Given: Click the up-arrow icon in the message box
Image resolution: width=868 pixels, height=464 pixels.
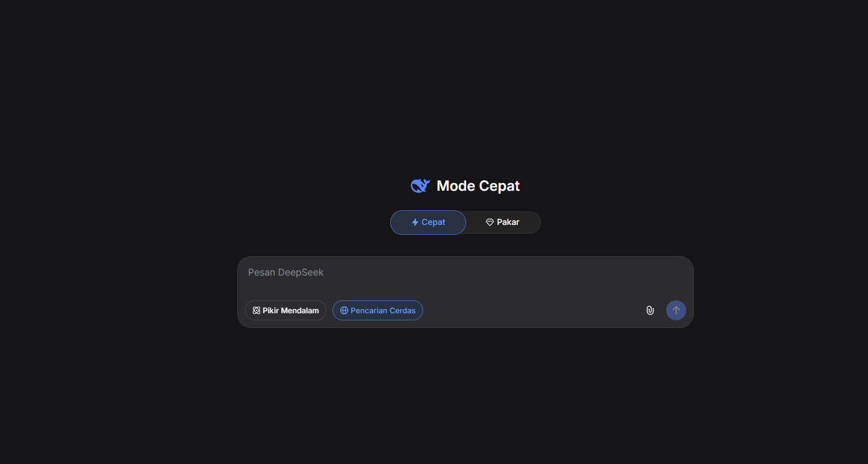Looking at the screenshot, I should [676, 310].
